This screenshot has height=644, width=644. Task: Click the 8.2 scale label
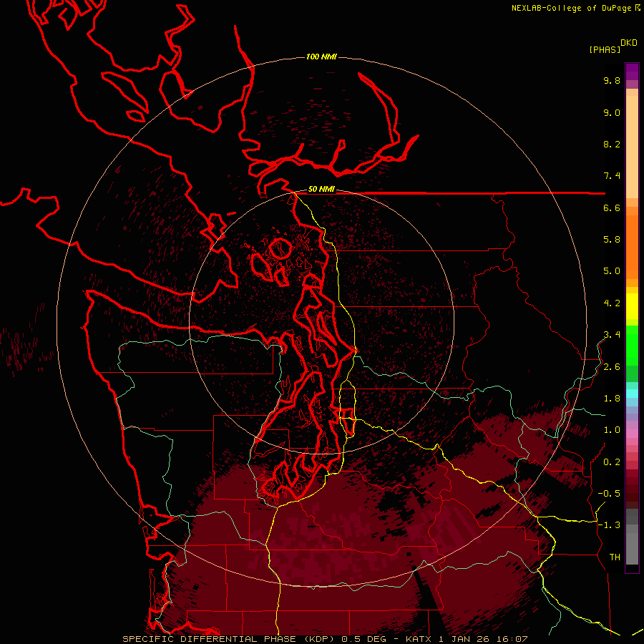click(612, 144)
